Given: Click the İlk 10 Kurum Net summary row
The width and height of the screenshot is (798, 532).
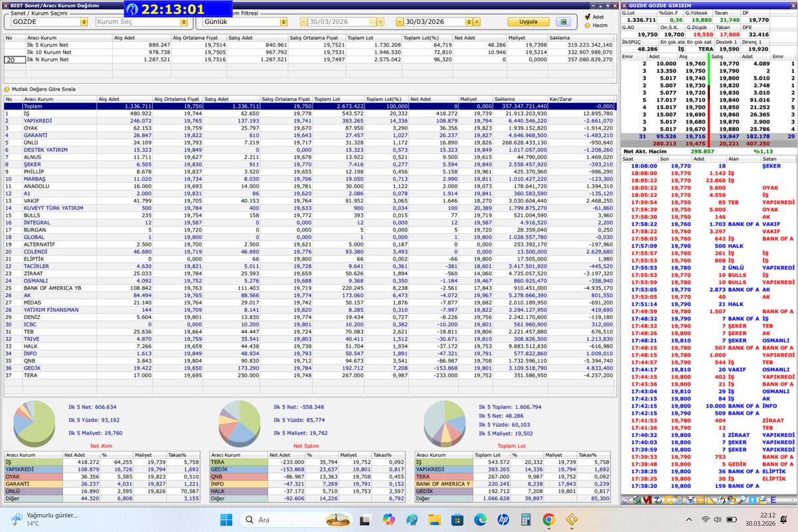Looking at the screenshot, I should coord(310,53).
